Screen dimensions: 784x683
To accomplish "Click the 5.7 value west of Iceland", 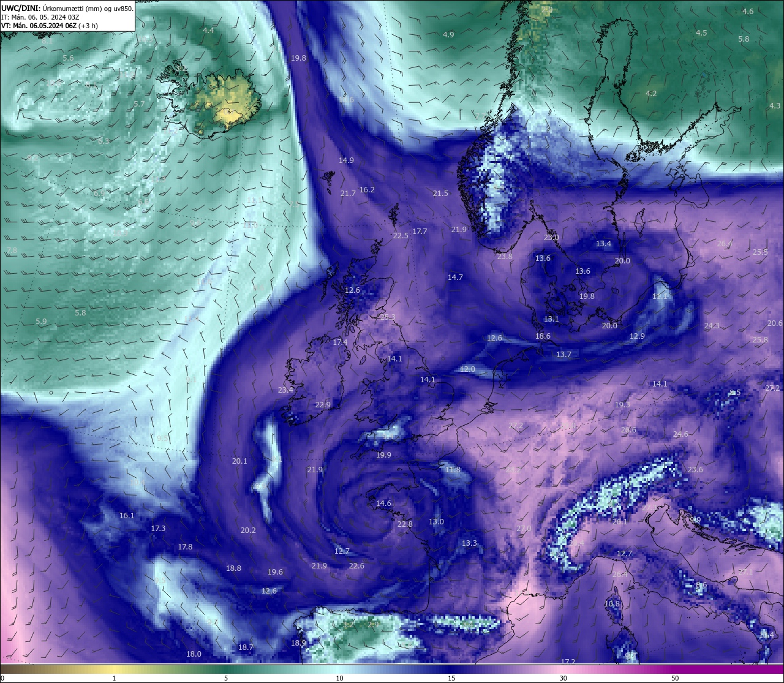I will (139, 104).
